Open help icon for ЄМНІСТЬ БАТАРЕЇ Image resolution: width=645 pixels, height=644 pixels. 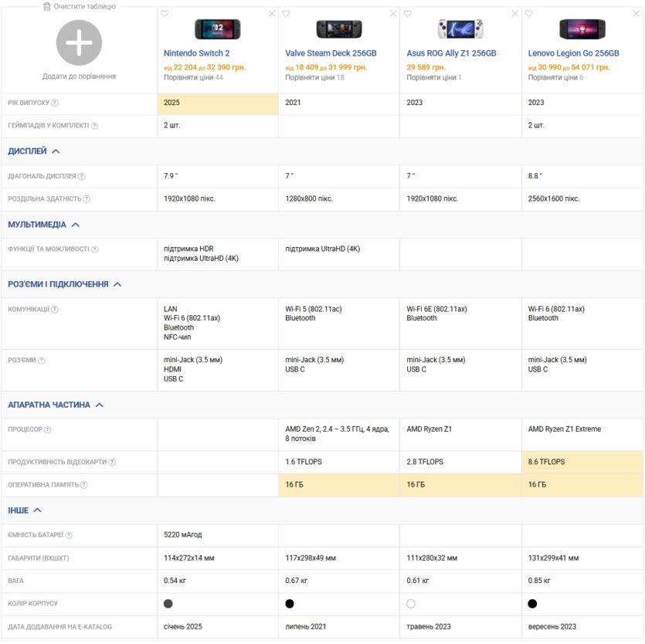tap(69, 535)
